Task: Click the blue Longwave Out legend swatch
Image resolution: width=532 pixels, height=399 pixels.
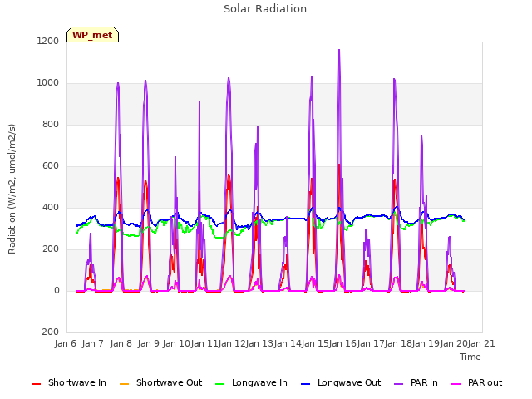Action: tap(306, 384)
